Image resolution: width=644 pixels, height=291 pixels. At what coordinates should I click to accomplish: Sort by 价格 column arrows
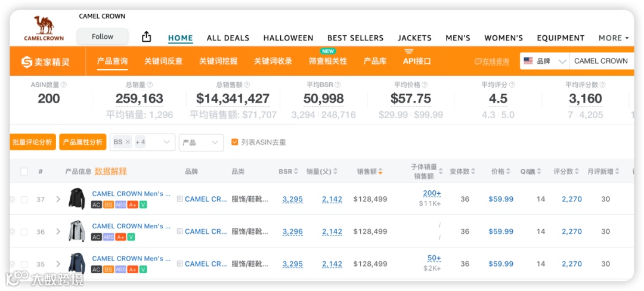coord(509,172)
